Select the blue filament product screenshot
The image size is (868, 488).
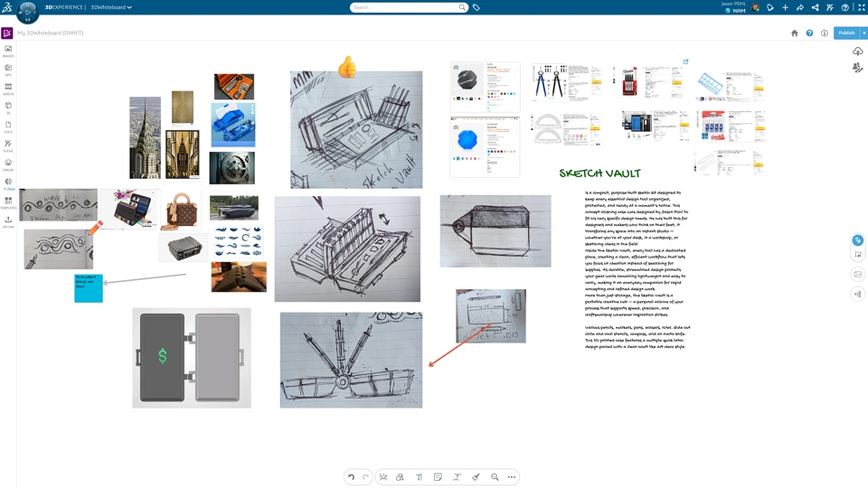click(485, 147)
